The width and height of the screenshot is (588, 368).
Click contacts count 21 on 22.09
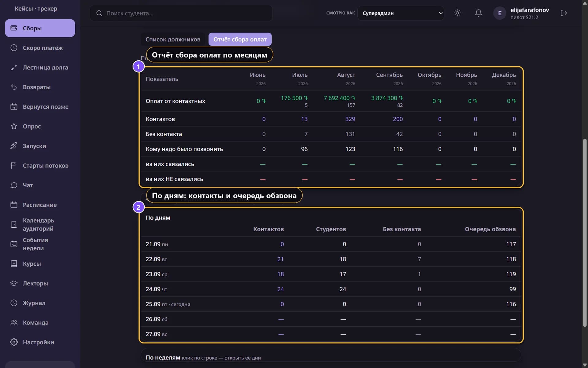pos(280,259)
